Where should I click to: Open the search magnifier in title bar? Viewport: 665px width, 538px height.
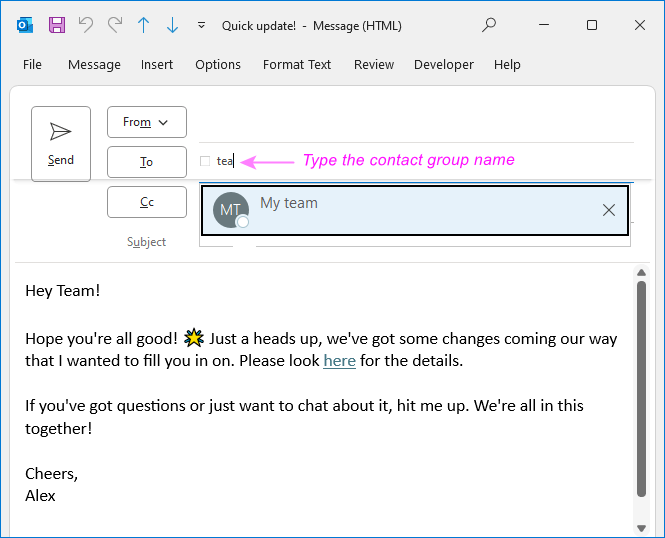tap(489, 25)
